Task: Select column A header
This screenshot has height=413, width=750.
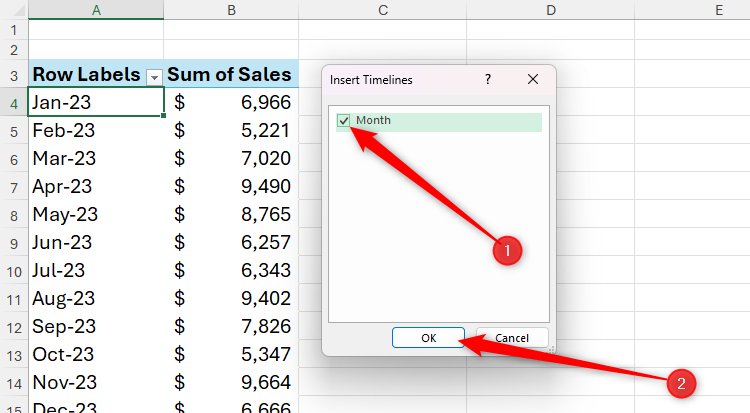Action: point(96,10)
